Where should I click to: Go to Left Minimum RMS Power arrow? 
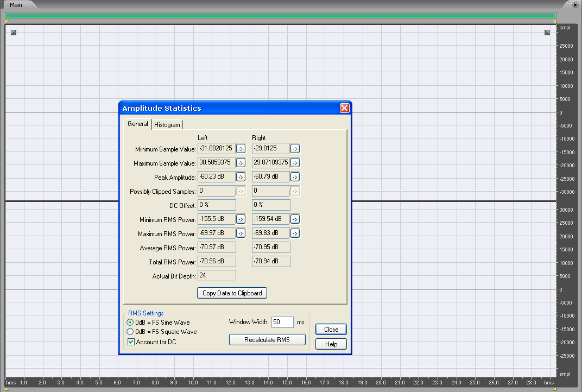241,219
